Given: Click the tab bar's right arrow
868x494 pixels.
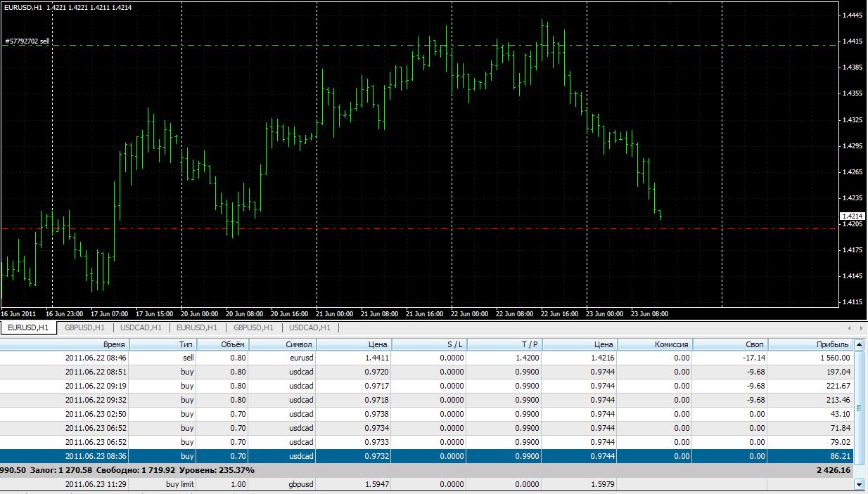Looking at the screenshot, I should click(x=861, y=327).
